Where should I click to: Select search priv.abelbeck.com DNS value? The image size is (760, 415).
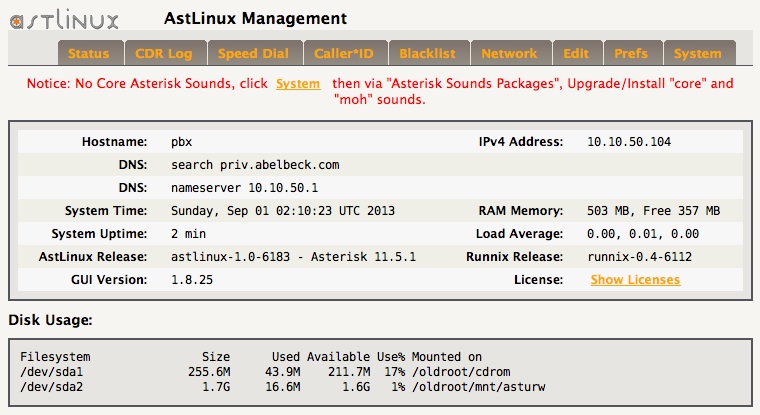(255, 165)
